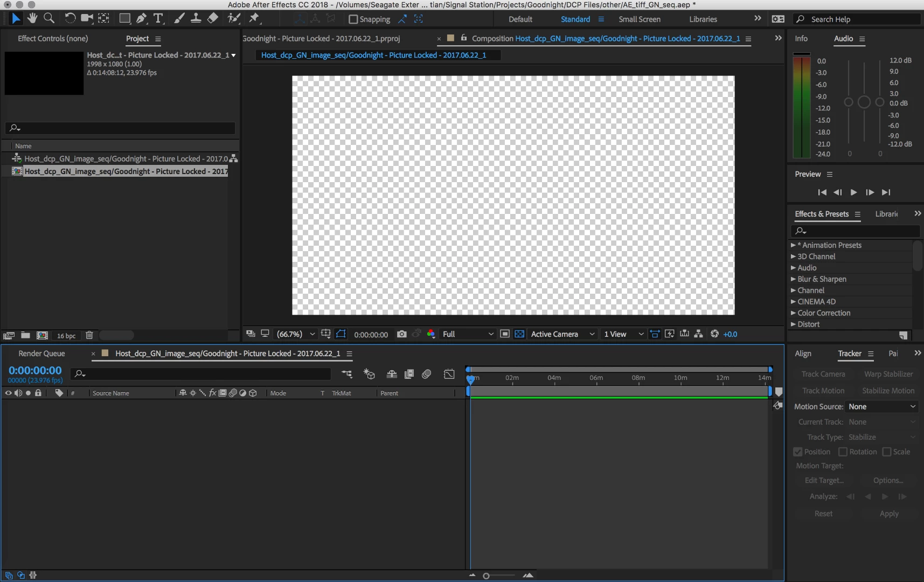Select the Hand tool
Screen dimensions: 924x582
(x=32, y=18)
